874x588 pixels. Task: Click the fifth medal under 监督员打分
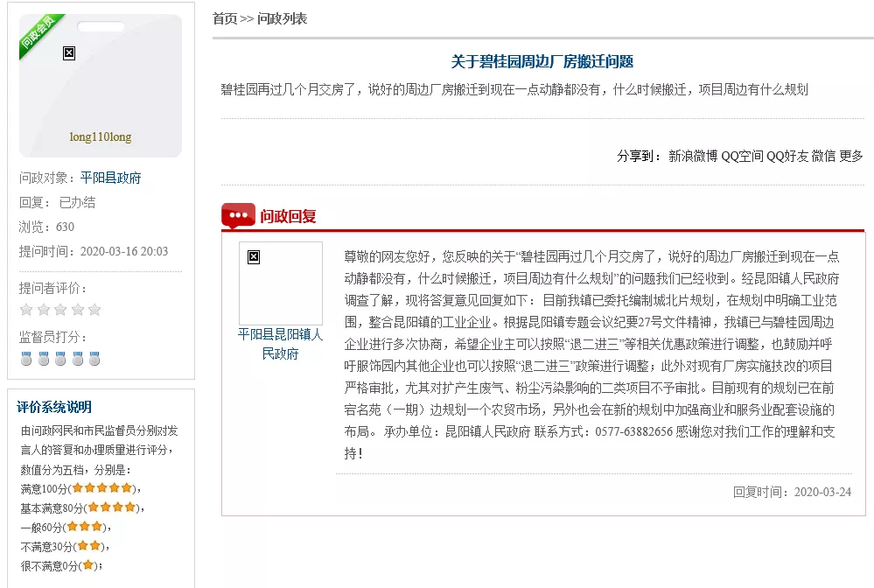pos(94,359)
